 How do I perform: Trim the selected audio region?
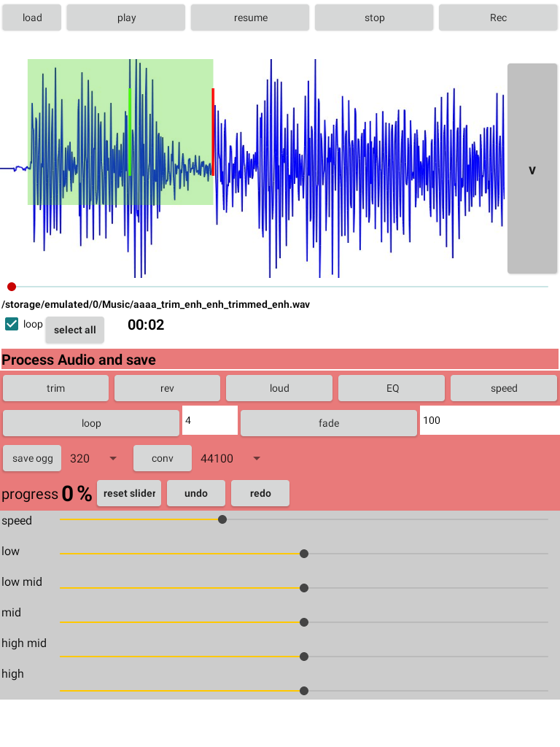(56, 388)
